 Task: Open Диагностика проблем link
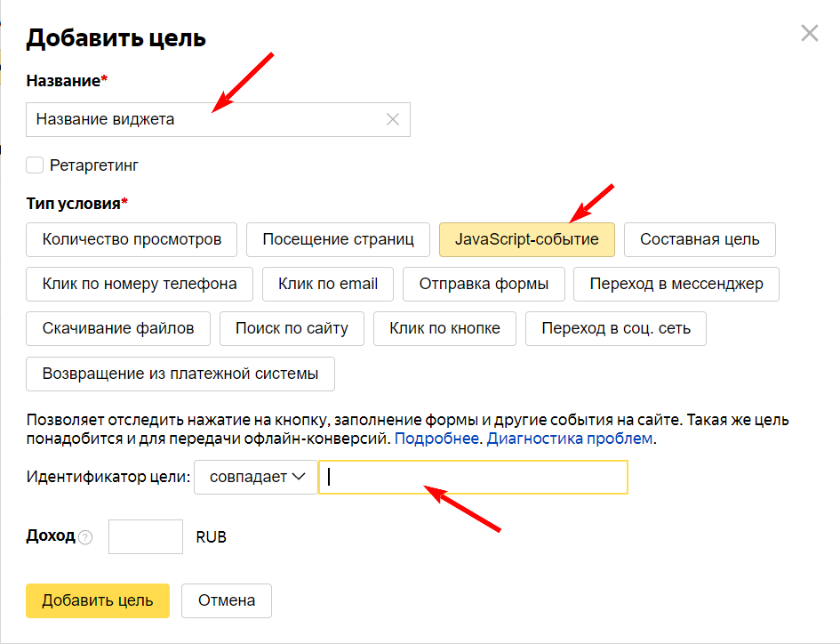pos(570,439)
